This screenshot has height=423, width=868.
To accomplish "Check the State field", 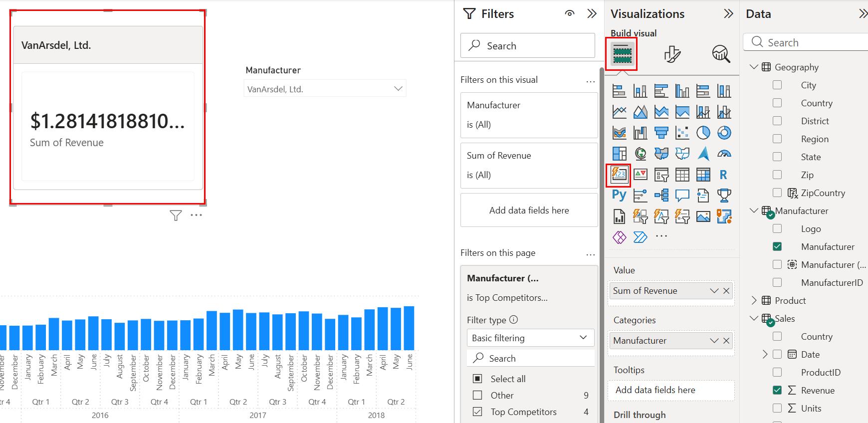I will (x=777, y=157).
